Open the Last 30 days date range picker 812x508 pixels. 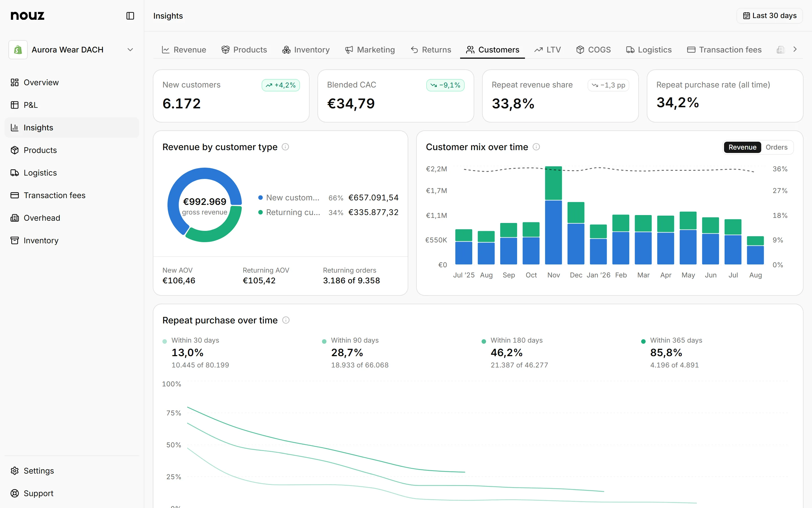[x=769, y=16]
